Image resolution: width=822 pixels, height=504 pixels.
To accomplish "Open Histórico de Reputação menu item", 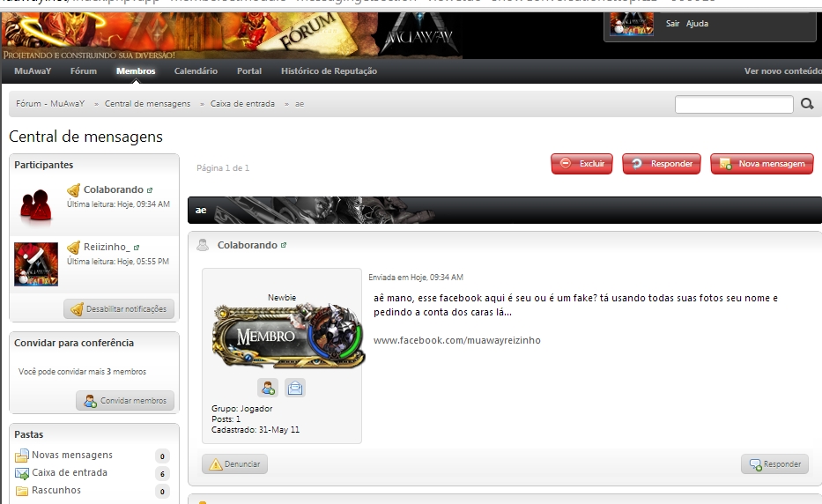I will tap(329, 71).
